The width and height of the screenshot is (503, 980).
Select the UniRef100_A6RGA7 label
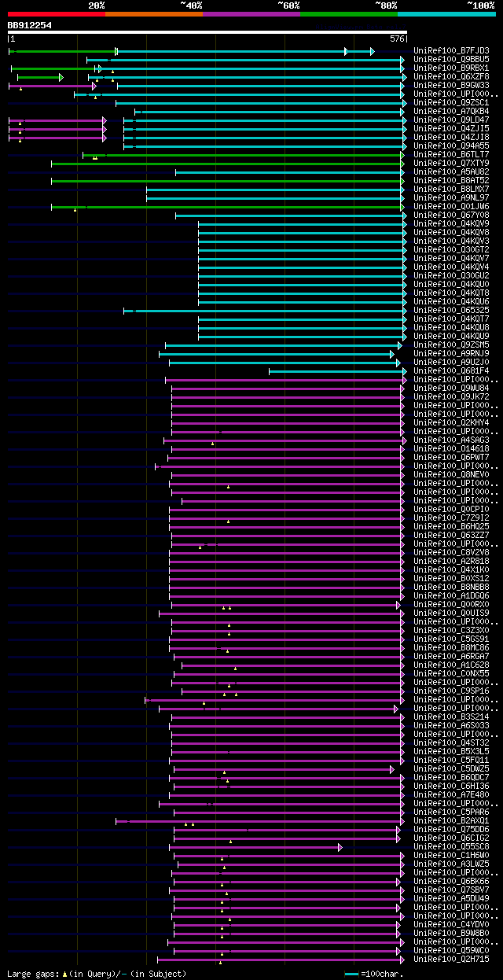[x=451, y=656]
